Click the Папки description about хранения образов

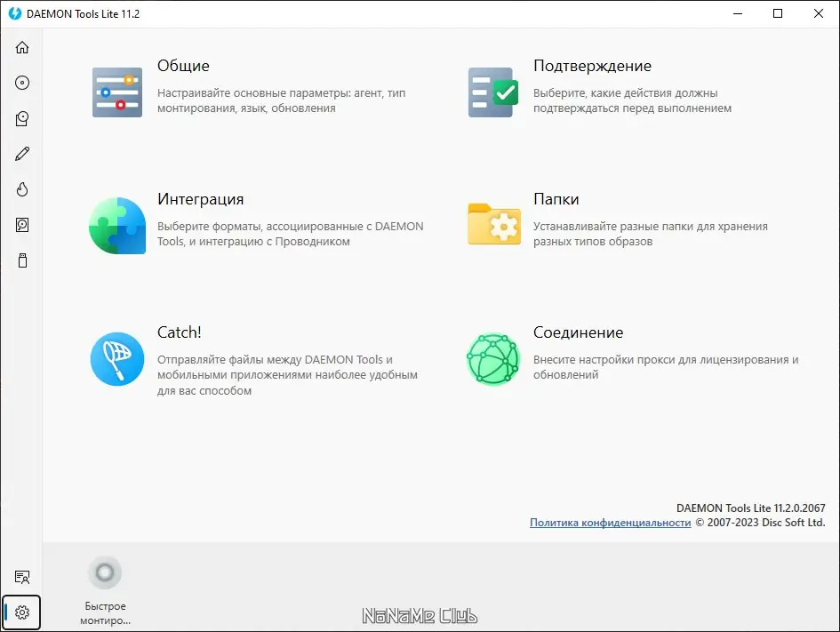[651, 234]
